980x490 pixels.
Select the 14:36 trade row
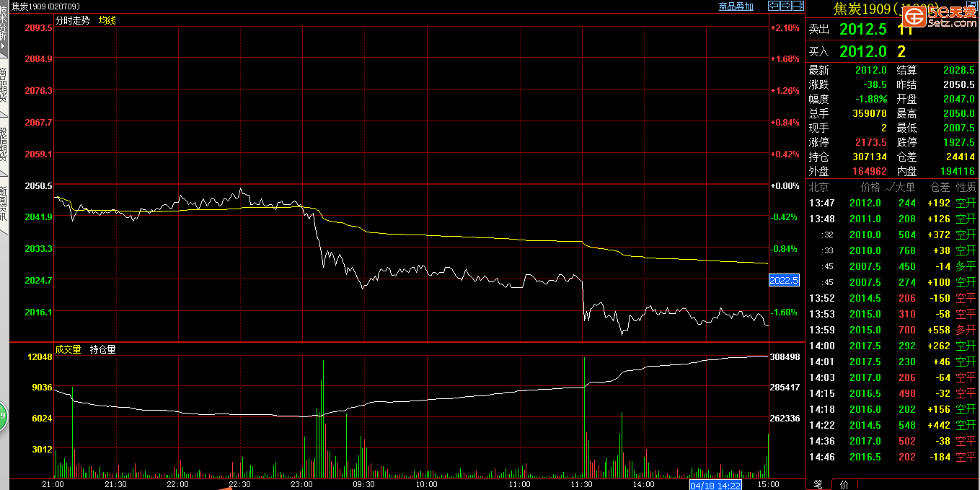click(x=892, y=441)
